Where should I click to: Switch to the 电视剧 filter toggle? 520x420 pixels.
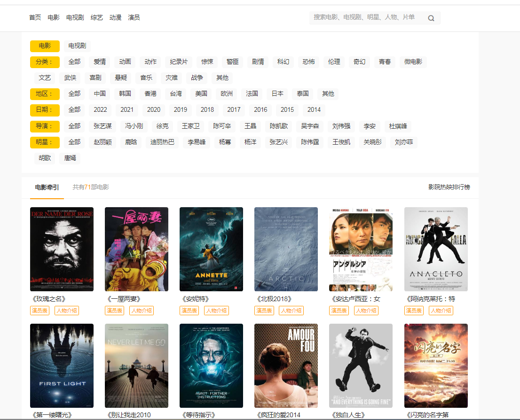coord(77,46)
